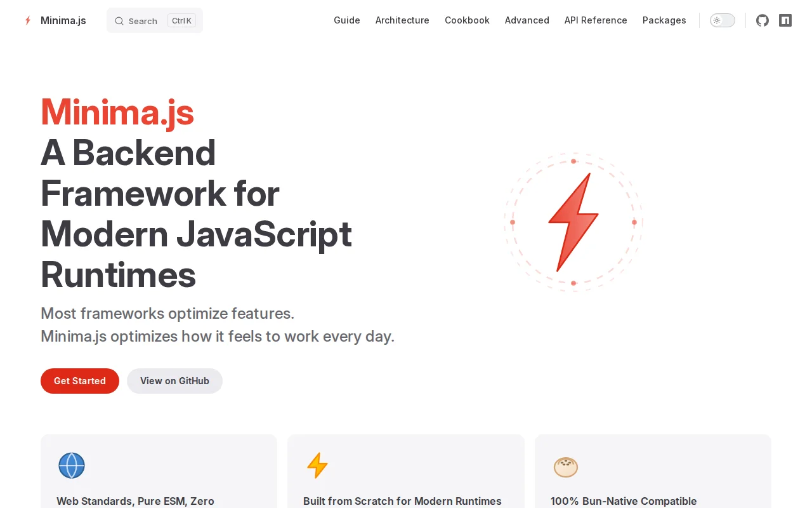Click the Ctrl K shortcut badge
The width and height of the screenshot is (812, 508).
click(x=181, y=21)
